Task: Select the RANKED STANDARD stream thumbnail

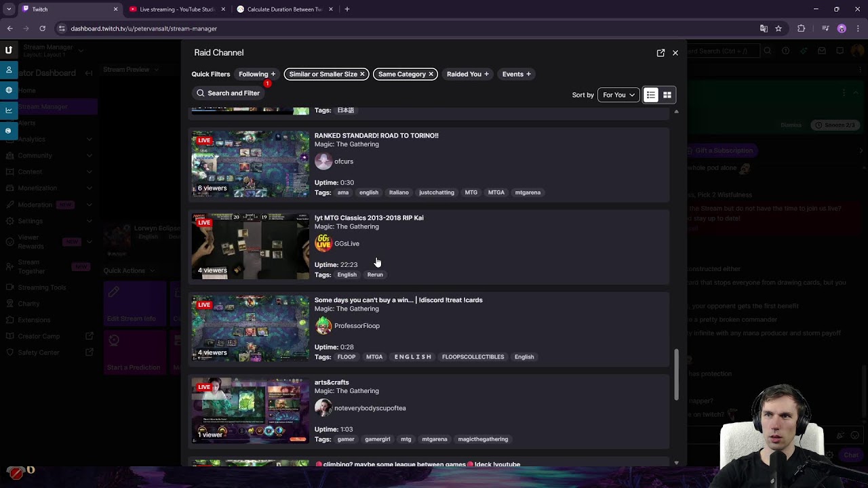Action: [250, 164]
